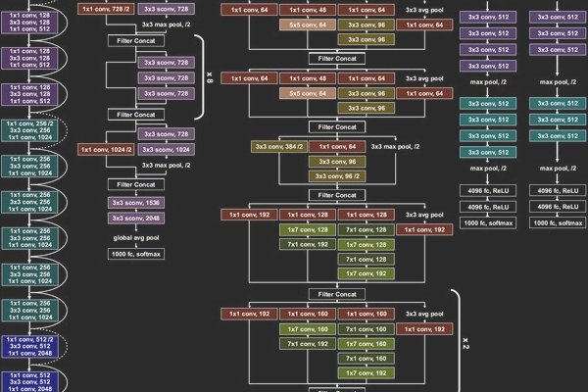Click '3x3 max pool, /2' beside '3x3 conv, 384 /2' row

tap(397, 146)
